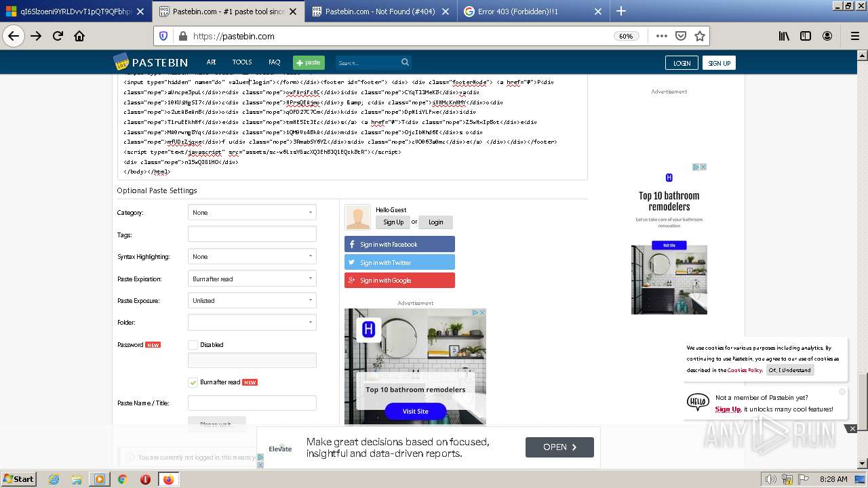Click the guest avatar thumbnail
The width and height of the screenshot is (868, 488).
357,218
